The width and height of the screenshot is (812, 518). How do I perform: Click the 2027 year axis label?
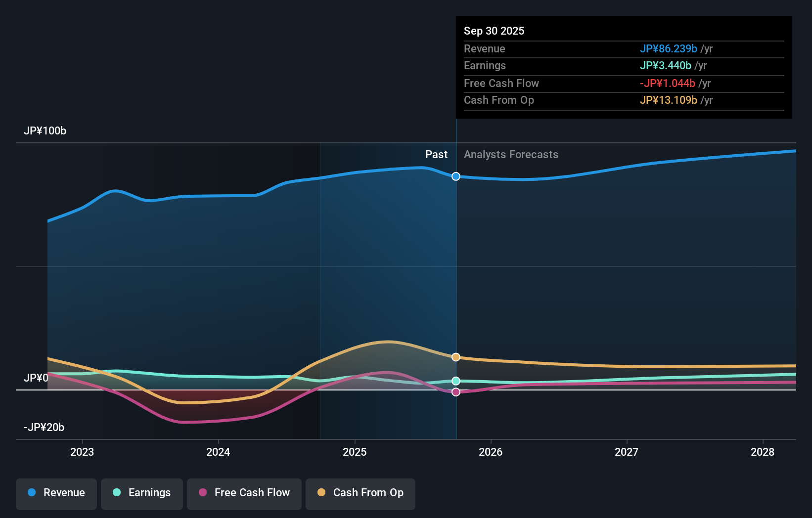pos(627,452)
